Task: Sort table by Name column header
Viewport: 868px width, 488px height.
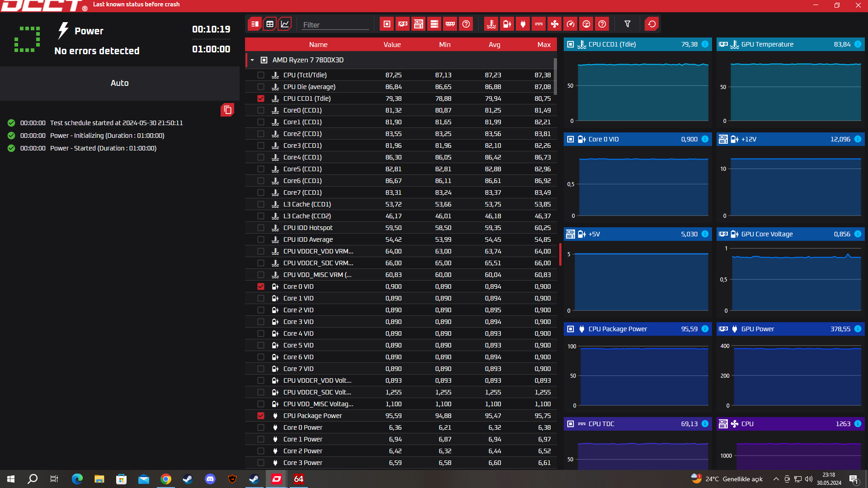Action: click(318, 44)
